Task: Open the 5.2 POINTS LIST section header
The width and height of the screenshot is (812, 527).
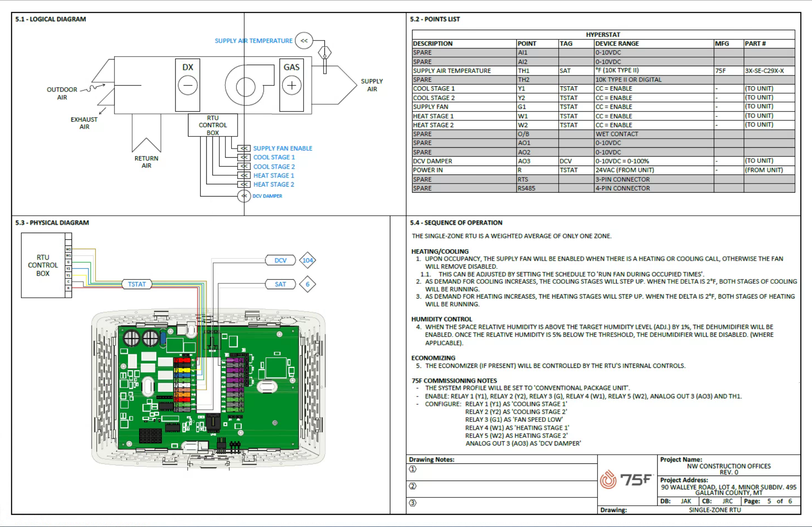Action: (x=434, y=19)
